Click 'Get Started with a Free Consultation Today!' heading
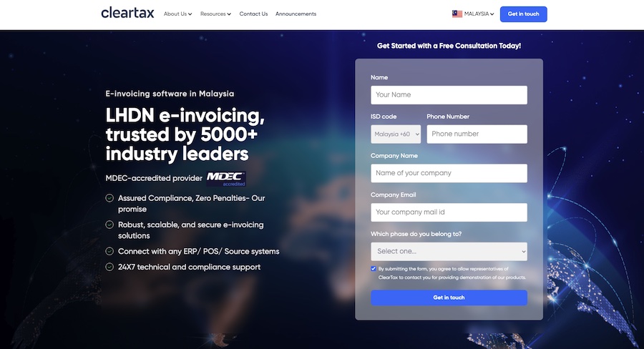The image size is (644, 349). pyautogui.click(x=449, y=46)
